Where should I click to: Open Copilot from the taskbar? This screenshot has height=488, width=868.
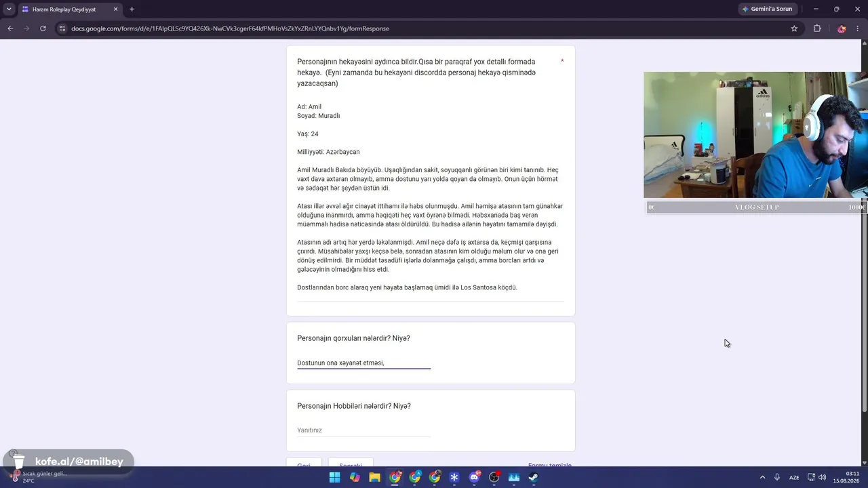355,477
